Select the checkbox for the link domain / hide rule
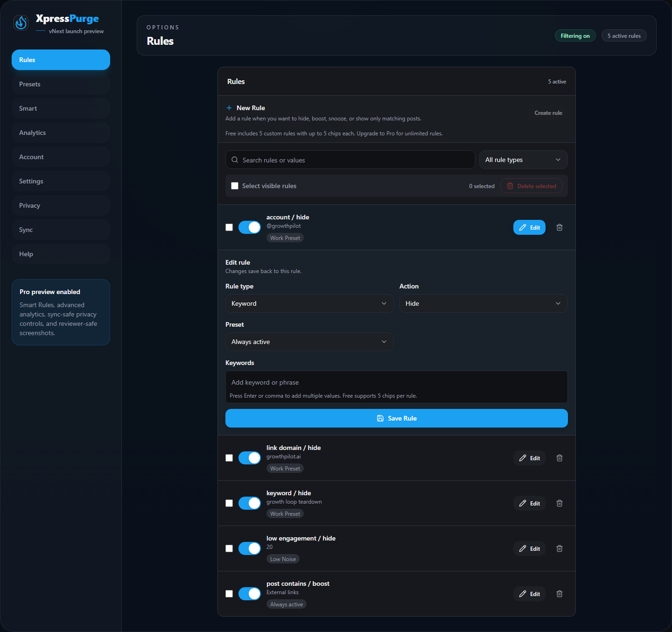 click(229, 458)
